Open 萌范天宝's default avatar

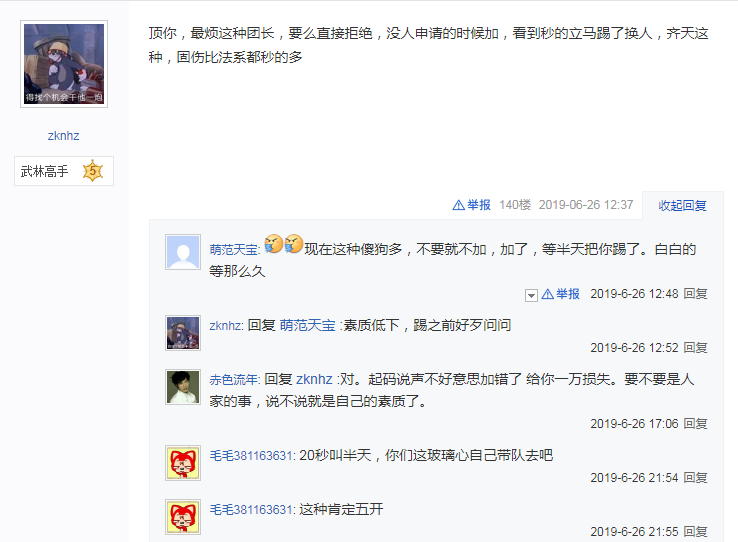[183, 252]
